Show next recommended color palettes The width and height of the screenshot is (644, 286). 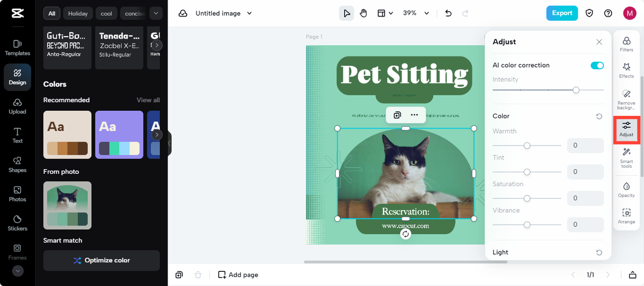[157, 135]
